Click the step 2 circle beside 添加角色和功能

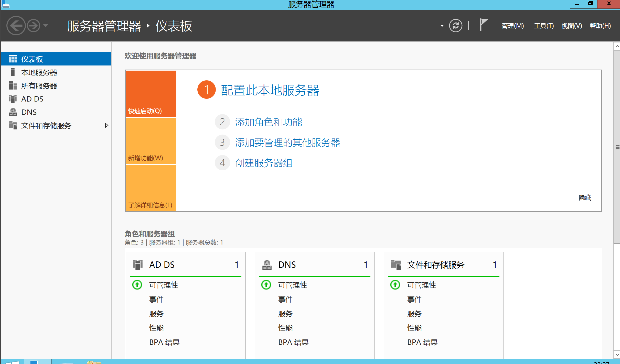(x=222, y=122)
